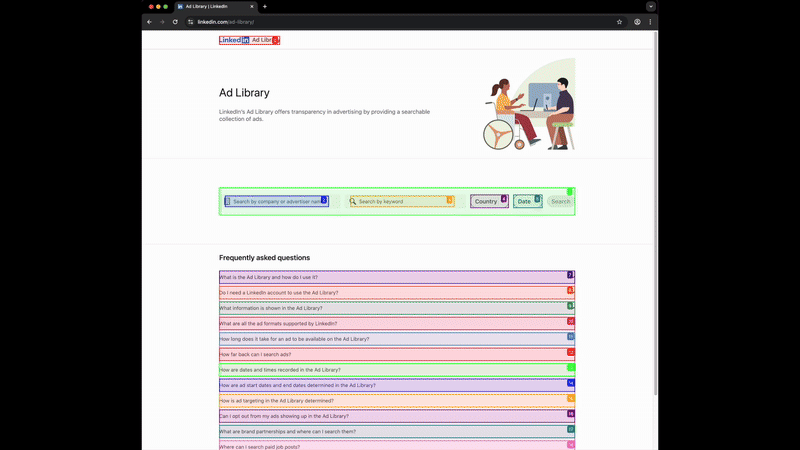Click the Ad Library header link text

(265, 40)
